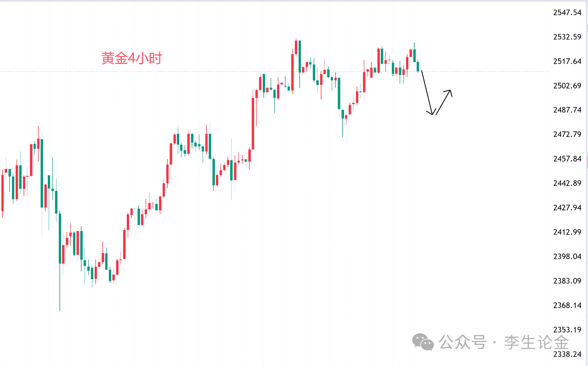
Task: Click the tallest red candle at chart peak
Action: 293,73
